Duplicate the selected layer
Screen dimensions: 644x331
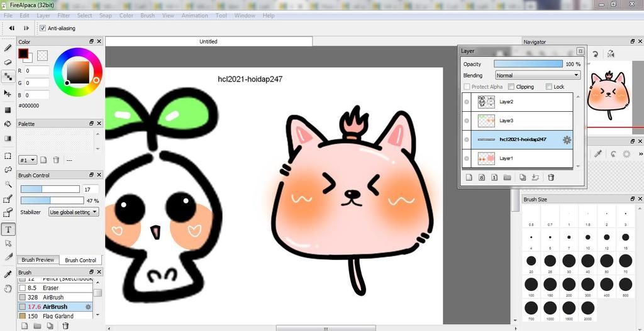coord(523,177)
